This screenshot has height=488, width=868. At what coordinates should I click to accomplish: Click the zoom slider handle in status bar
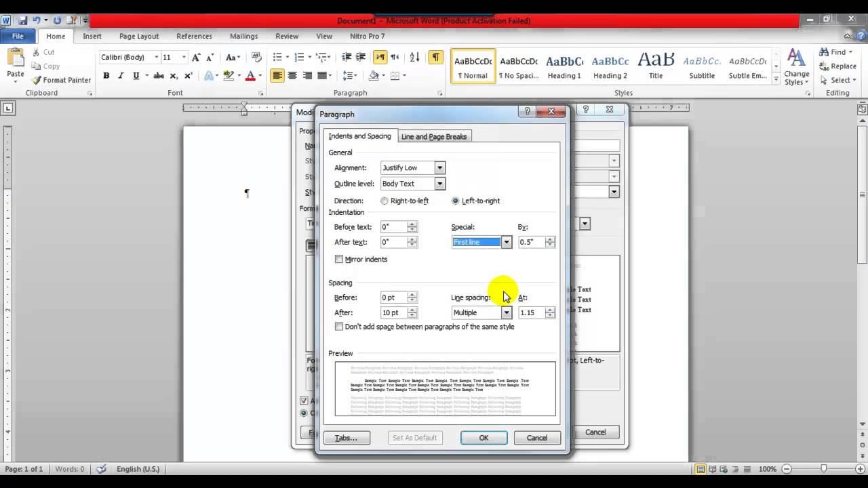[823, 469]
